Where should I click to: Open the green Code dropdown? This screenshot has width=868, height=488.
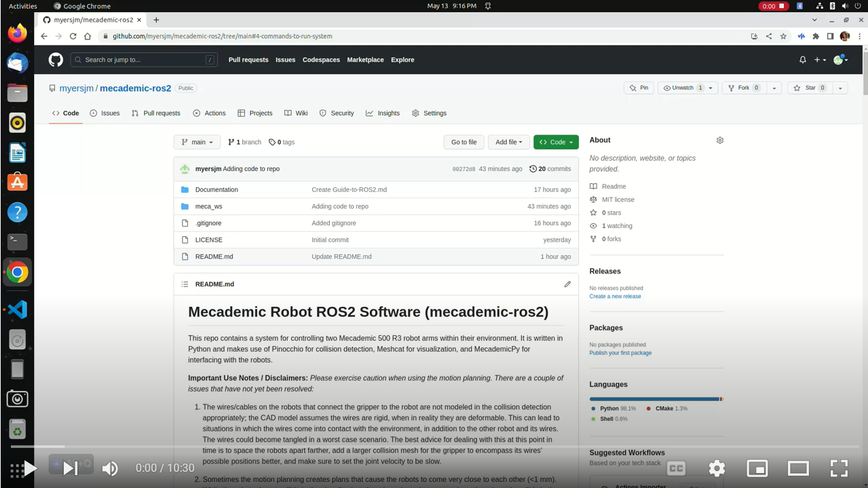tap(556, 142)
